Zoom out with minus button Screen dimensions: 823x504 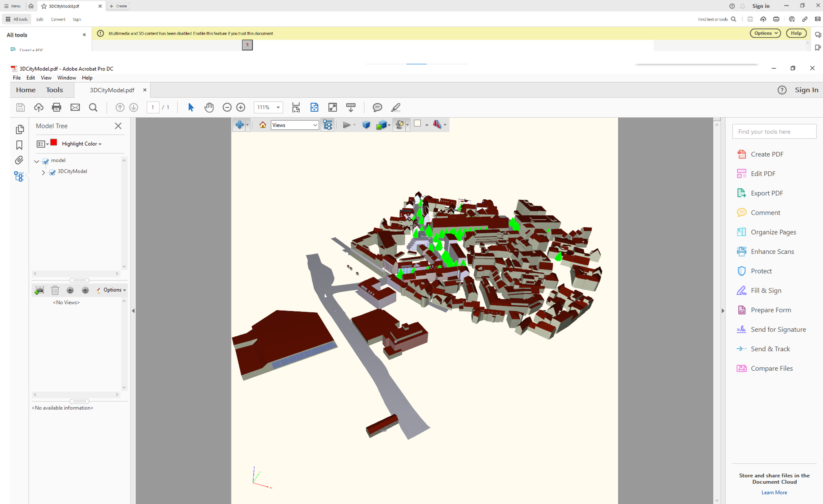click(227, 107)
